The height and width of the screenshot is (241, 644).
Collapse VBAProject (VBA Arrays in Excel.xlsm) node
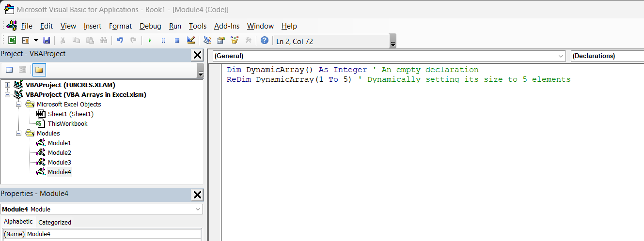coord(7,95)
